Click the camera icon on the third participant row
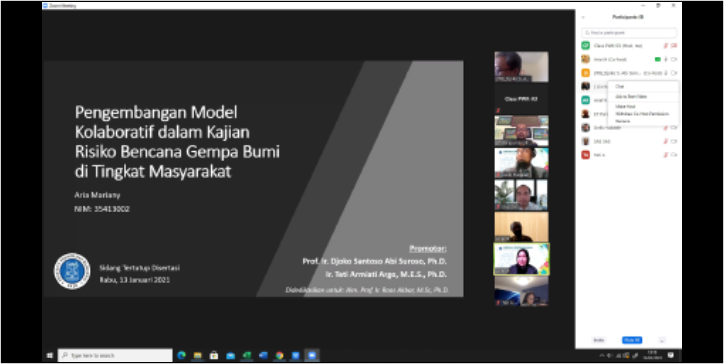Image resolution: width=724 pixels, height=364 pixels. 674,73
